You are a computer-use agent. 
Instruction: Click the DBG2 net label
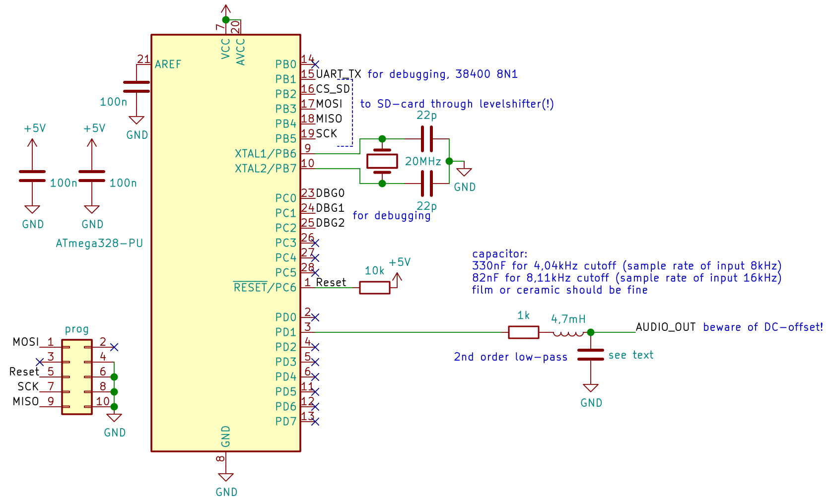[x=330, y=223]
